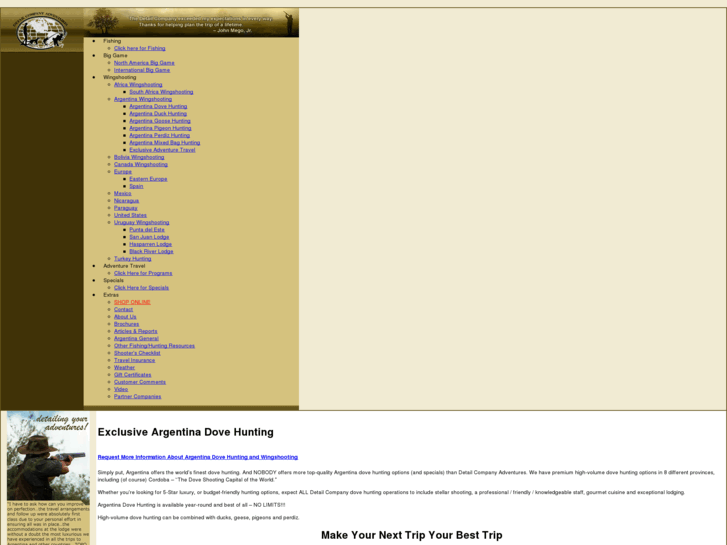
Task: Open the 'Click here for Fishing' link
Action: [140, 48]
